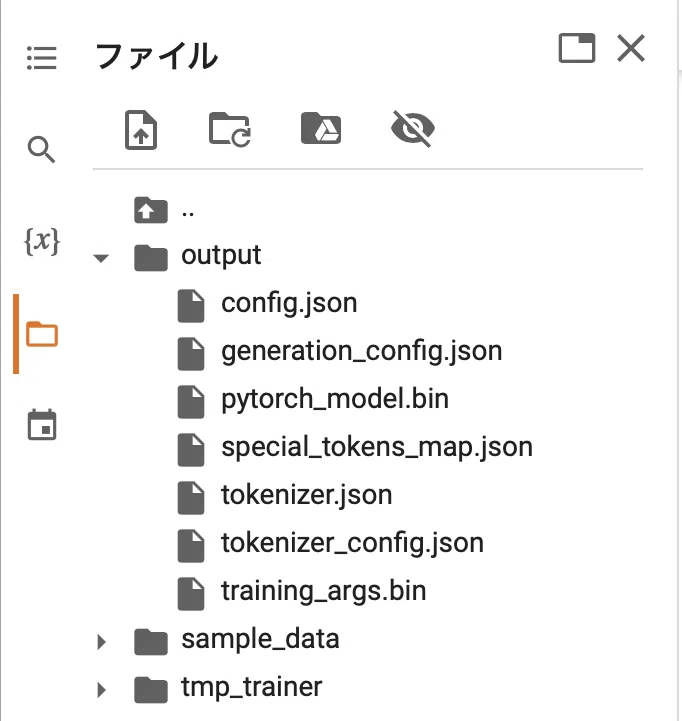
Task: Select tokenizer.json file
Action: (x=307, y=495)
